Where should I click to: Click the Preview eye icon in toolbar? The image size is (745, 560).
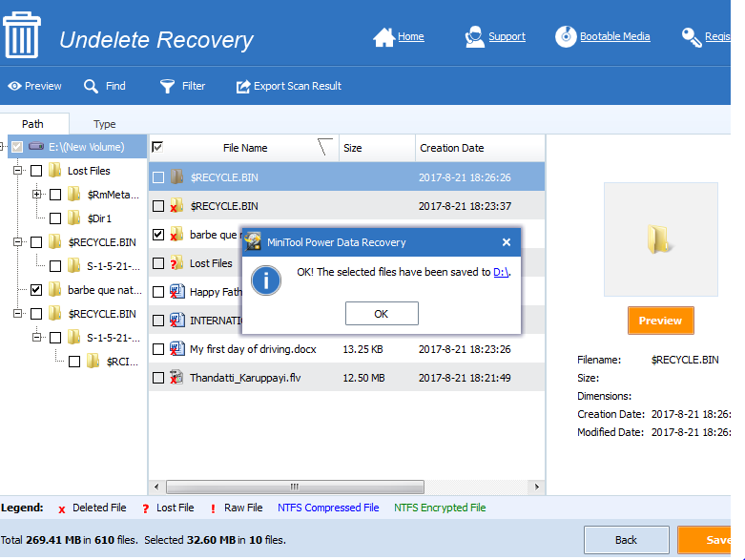coord(14,86)
